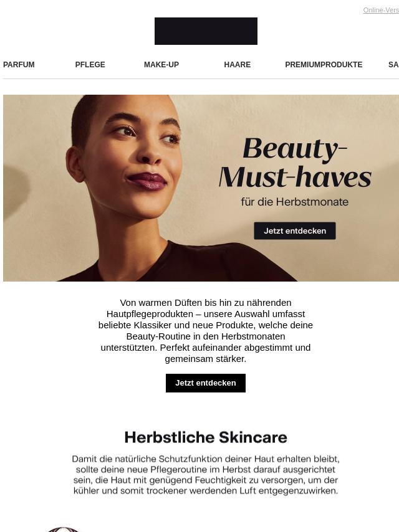Click the intro paragraph about warmen Düften
This screenshot has height=532, width=399.
pyautogui.click(x=206, y=330)
